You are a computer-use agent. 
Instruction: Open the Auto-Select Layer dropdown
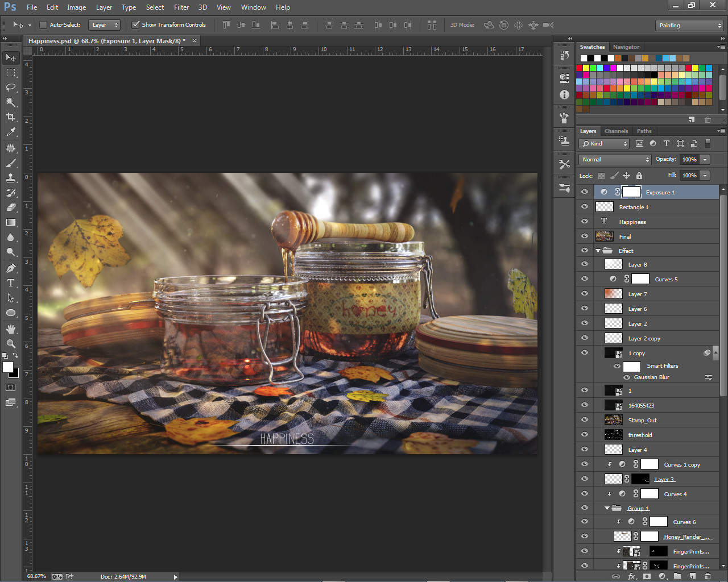click(x=105, y=25)
